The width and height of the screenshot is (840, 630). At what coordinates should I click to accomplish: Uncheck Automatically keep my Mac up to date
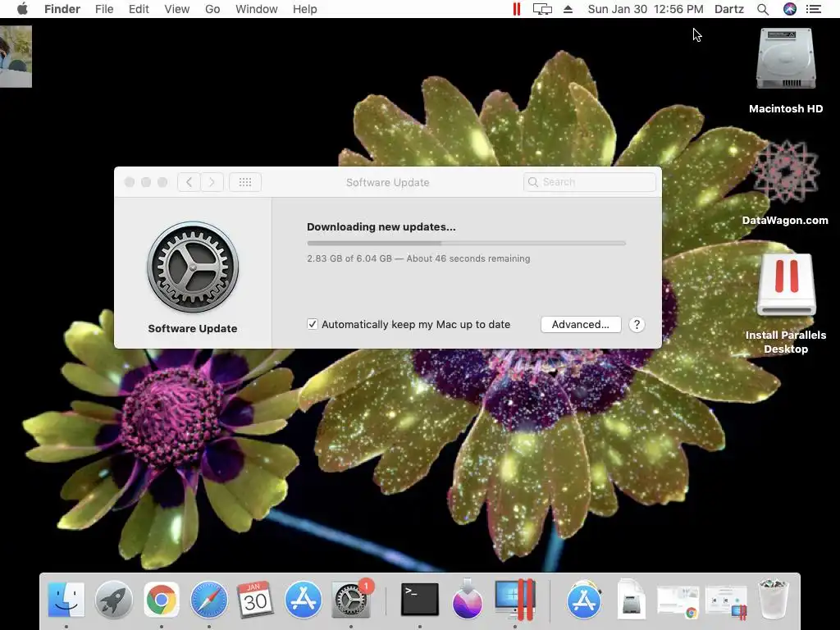tap(313, 324)
